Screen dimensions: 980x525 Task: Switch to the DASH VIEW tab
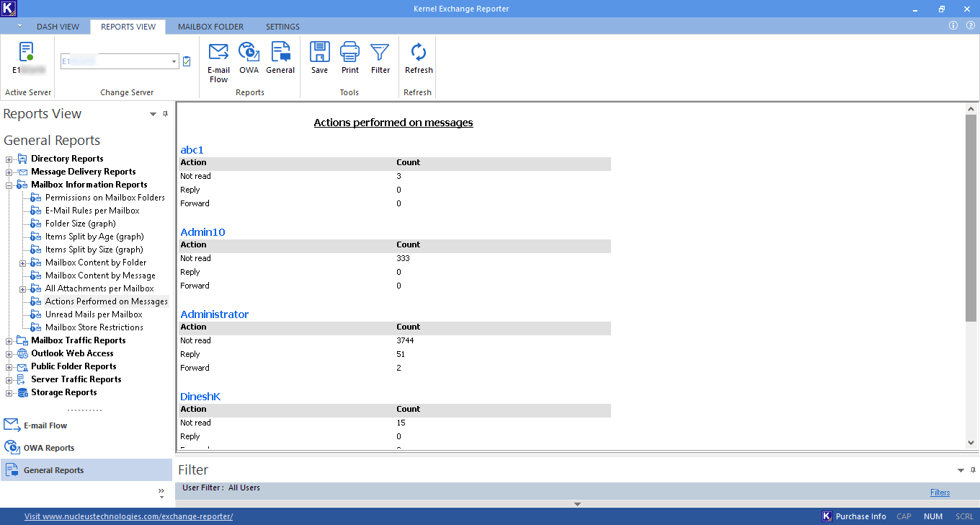[x=58, y=27]
